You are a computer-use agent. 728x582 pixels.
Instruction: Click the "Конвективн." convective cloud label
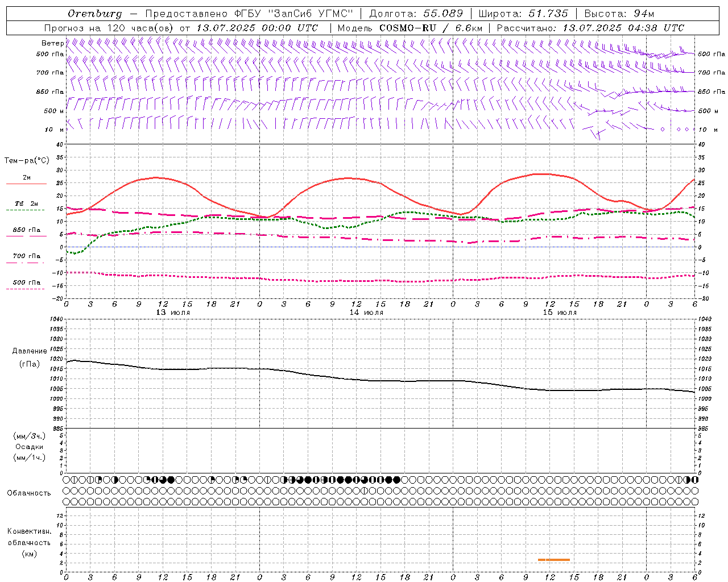[29, 531]
